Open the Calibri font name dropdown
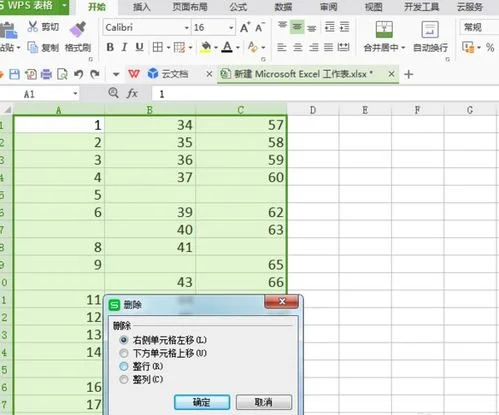Image resolution: width=499 pixels, height=415 pixels. [187, 28]
